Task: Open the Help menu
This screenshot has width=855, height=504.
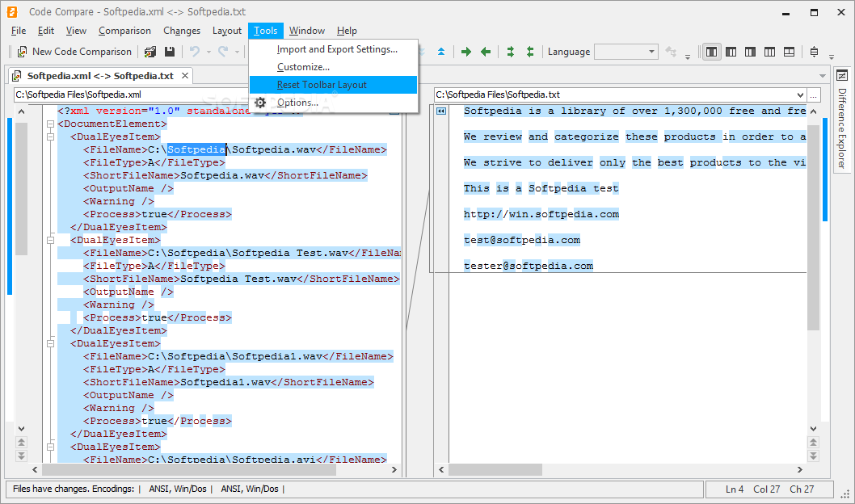Action: (x=347, y=31)
